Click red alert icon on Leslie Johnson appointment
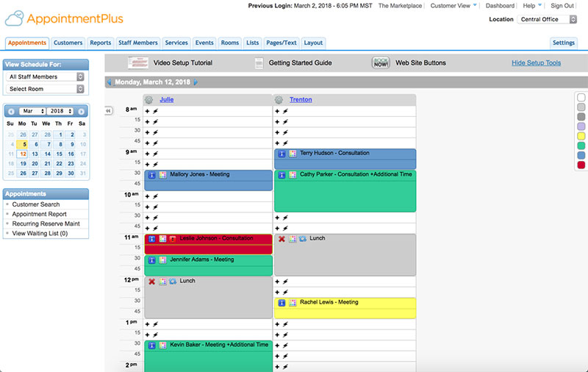Viewport: 588px width, 372px height. (173, 239)
